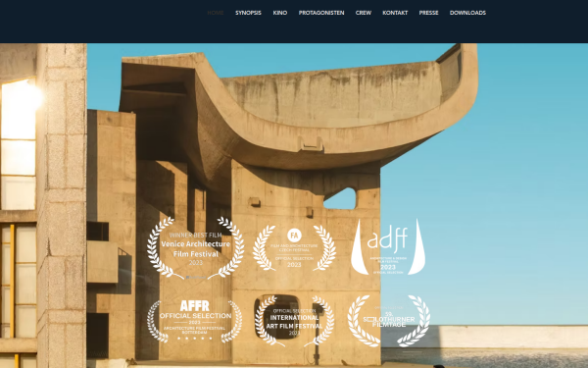The width and height of the screenshot is (588, 368).
Task: Open the PROTAGONISTEN page
Action: coord(321,13)
